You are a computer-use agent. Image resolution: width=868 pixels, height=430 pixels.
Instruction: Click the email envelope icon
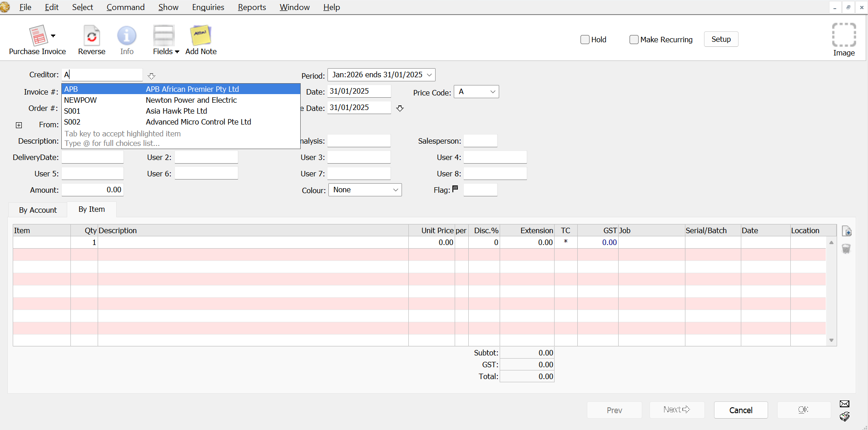tap(844, 404)
